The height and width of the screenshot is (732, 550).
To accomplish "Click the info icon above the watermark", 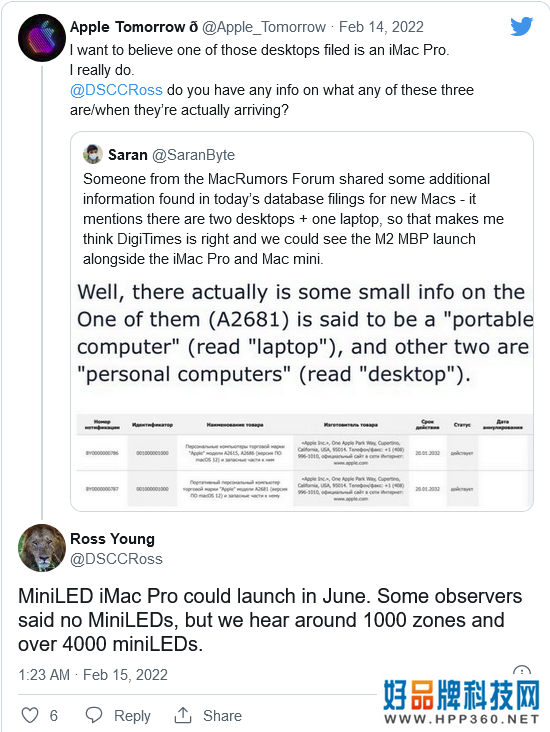I will [522, 671].
